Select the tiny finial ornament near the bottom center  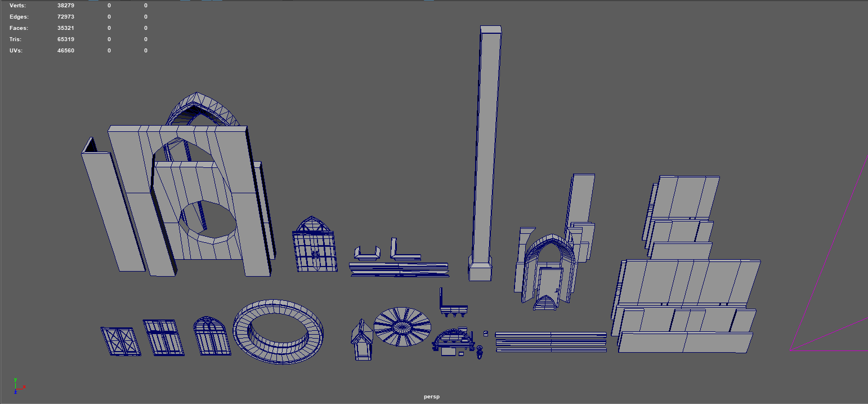pyautogui.click(x=479, y=353)
